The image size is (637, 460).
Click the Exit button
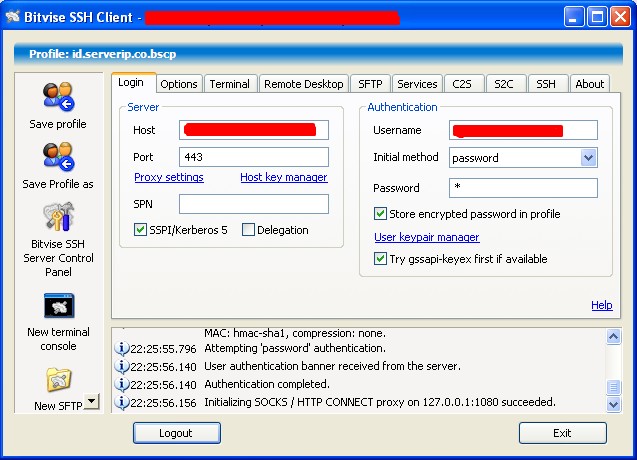tap(563, 433)
